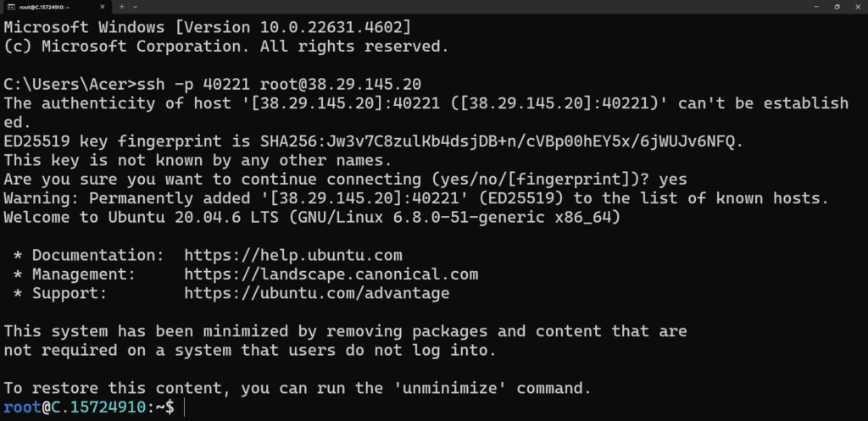Click the typed "yes" response
Viewport: 868px width, 421px height.
click(x=671, y=179)
